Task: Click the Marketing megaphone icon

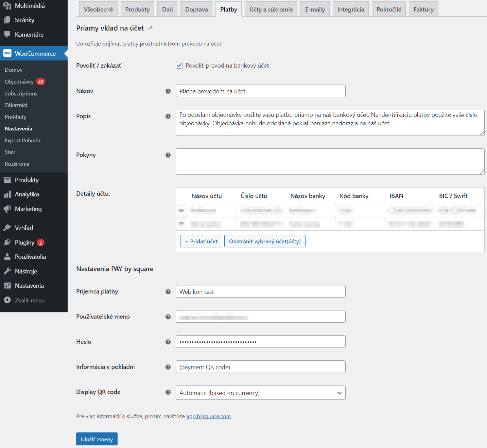Action: click(x=7, y=209)
